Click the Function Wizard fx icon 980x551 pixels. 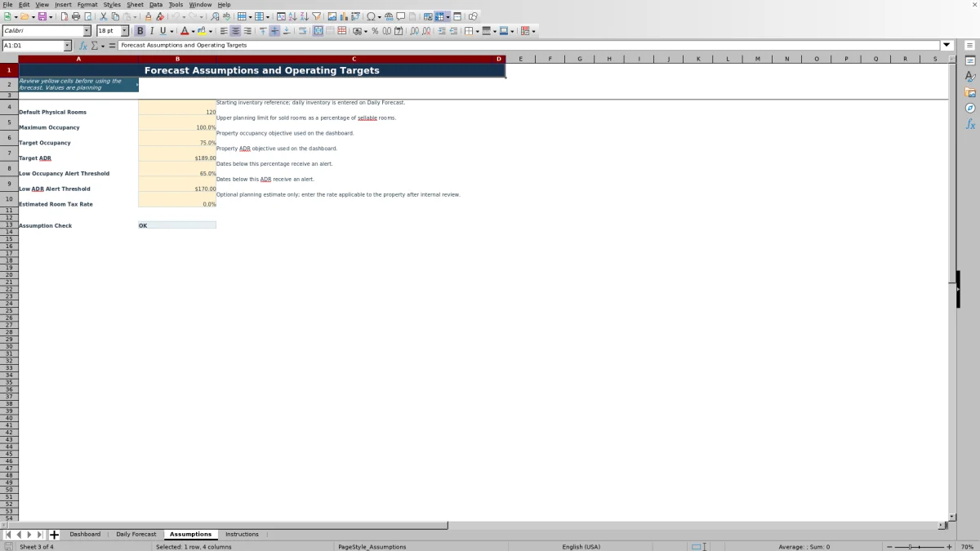coord(83,46)
